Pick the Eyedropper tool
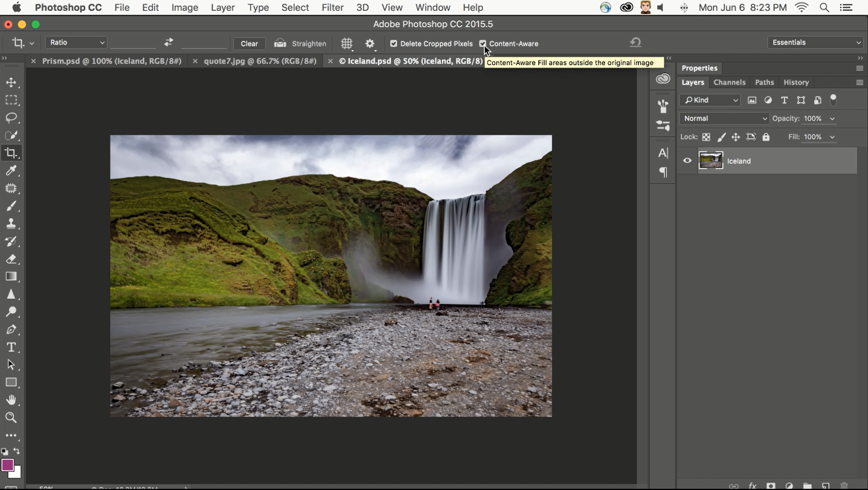 click(x=11, y=171)
